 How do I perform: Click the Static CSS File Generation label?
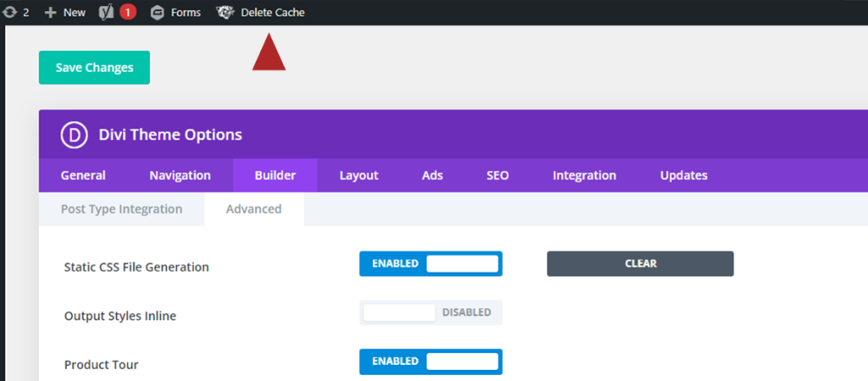(136, 267)
